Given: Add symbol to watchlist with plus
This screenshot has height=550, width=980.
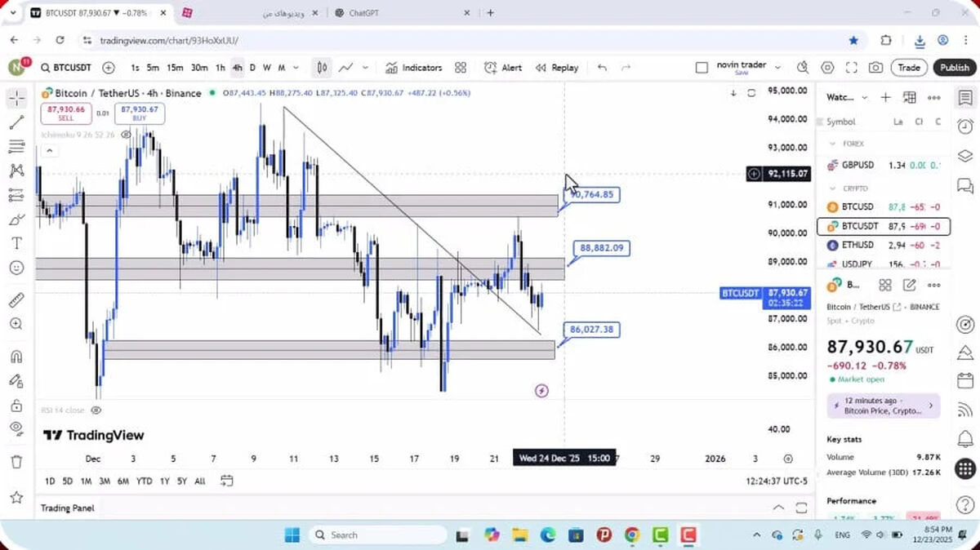Looking at the screenshot, I should point(885,97).
